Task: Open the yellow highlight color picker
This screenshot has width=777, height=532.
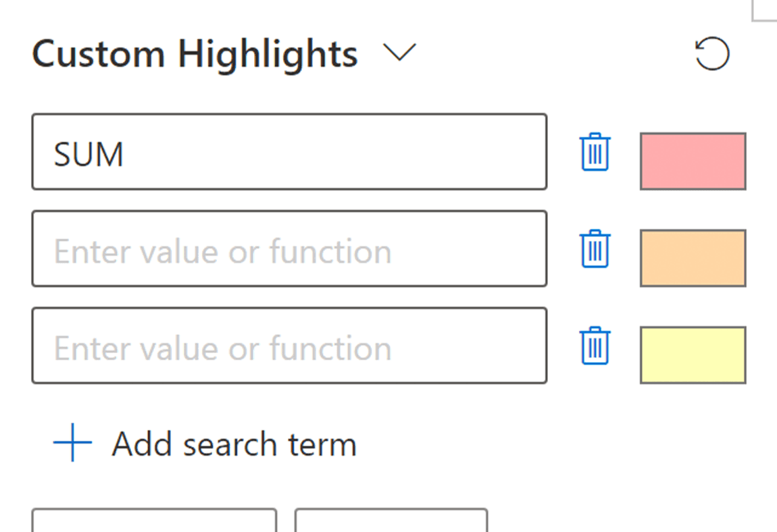Action: click(x=693, y=355)
